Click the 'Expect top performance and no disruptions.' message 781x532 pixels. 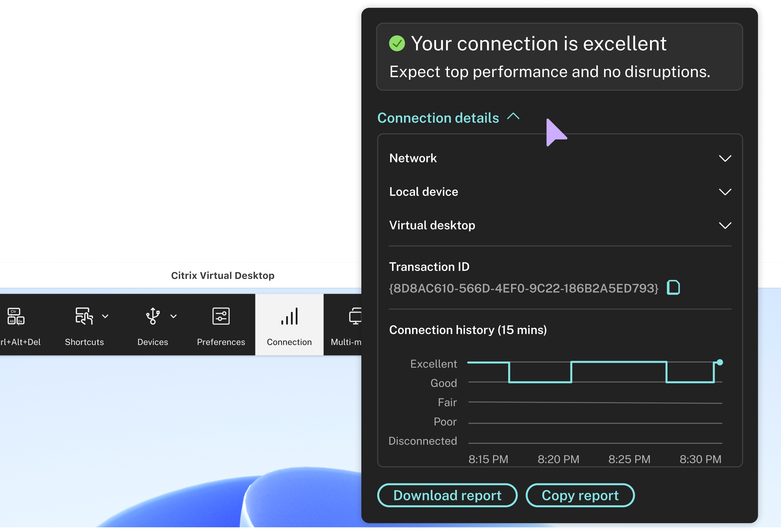(x=550, y=72)
